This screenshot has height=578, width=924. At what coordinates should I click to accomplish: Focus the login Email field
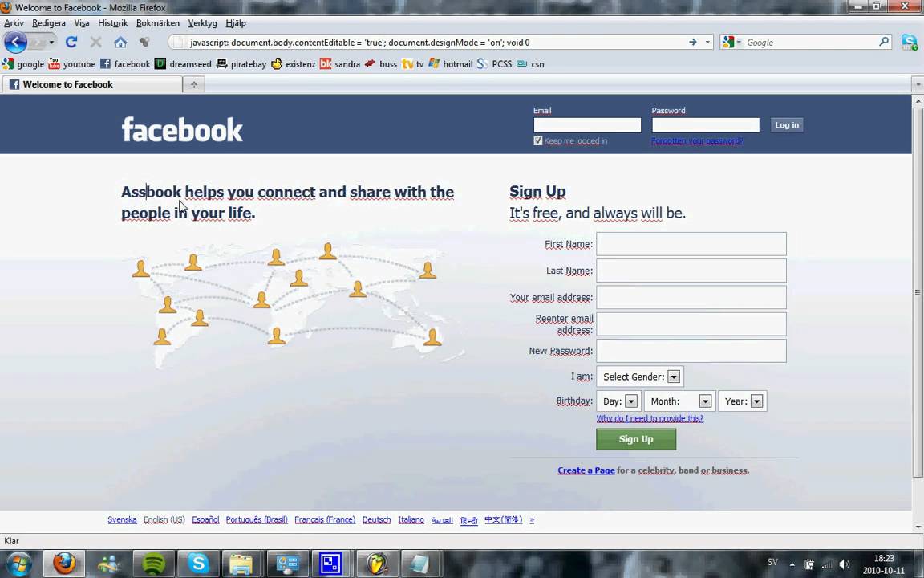pyautogui.click(x=587, y=125)
